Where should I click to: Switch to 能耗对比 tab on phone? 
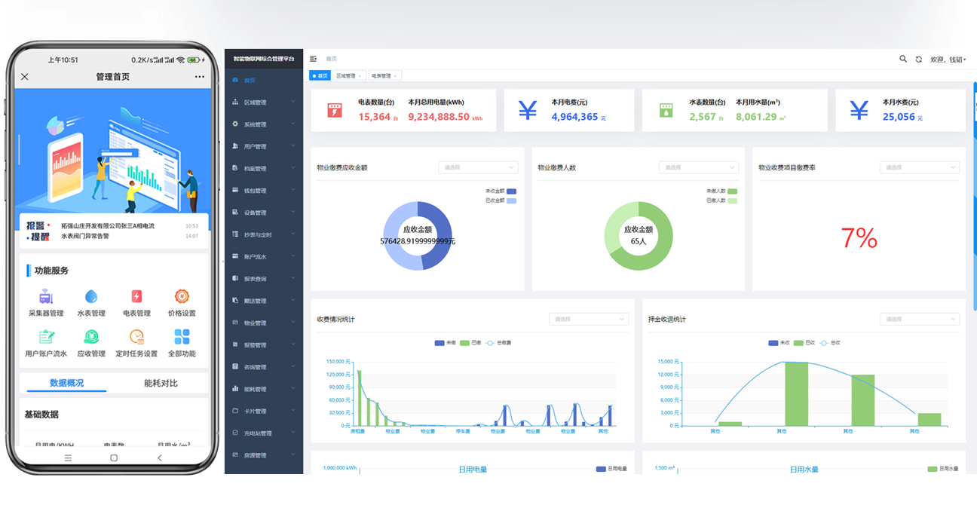pos(161,383)
